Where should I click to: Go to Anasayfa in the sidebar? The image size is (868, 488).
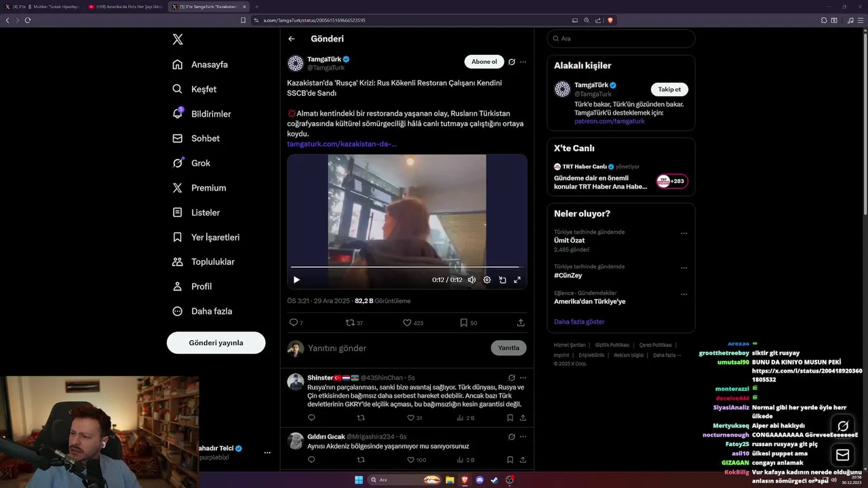pyautogui.click(x=200, y=64)
